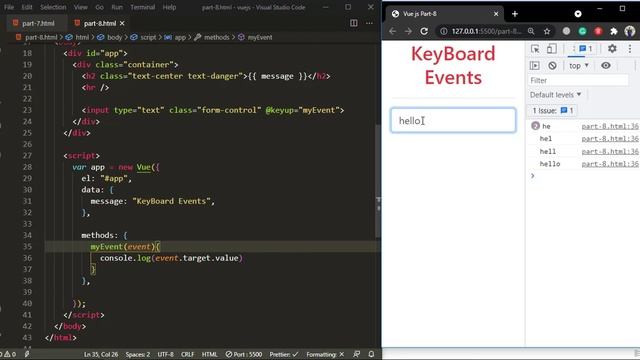Open the Run menu

117,7
